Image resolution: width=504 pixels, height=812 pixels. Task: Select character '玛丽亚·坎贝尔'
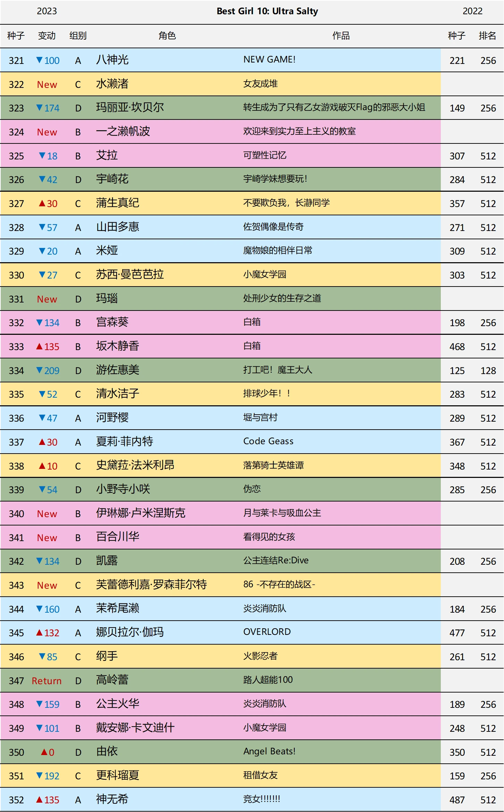click(x=130, y=108)
